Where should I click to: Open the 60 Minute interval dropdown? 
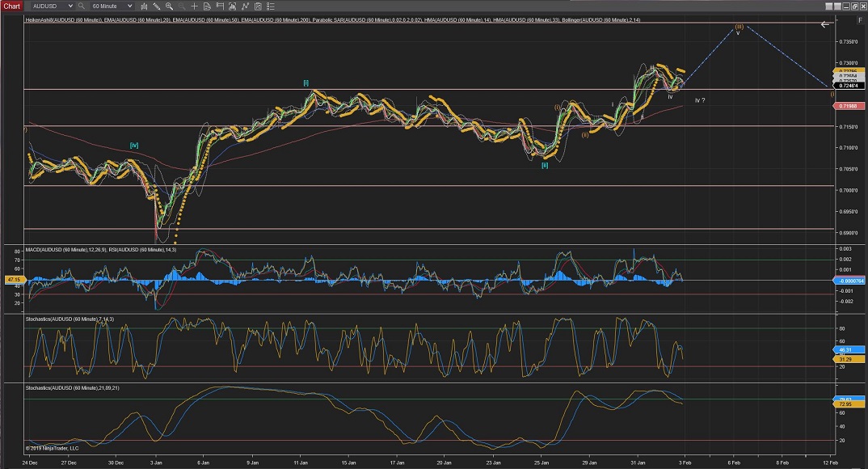(x=112, y=6)
